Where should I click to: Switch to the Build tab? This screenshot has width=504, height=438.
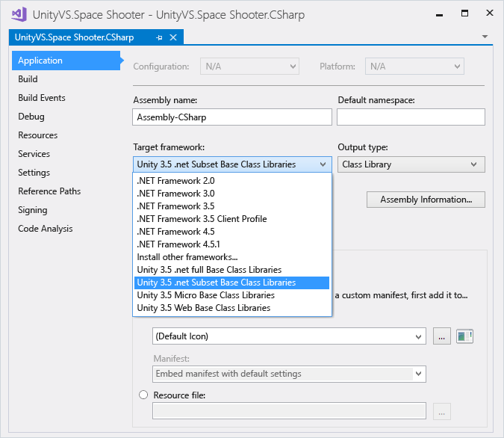28,79
